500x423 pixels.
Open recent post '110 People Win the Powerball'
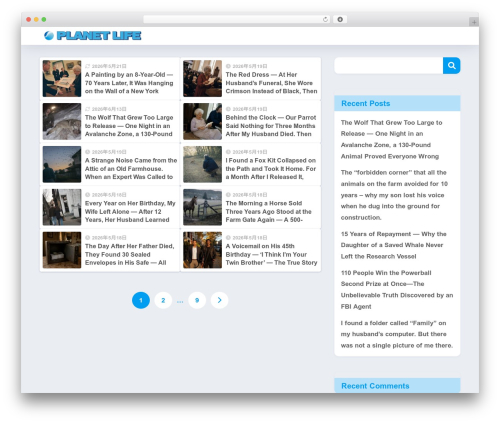click(x=397, y=289)
